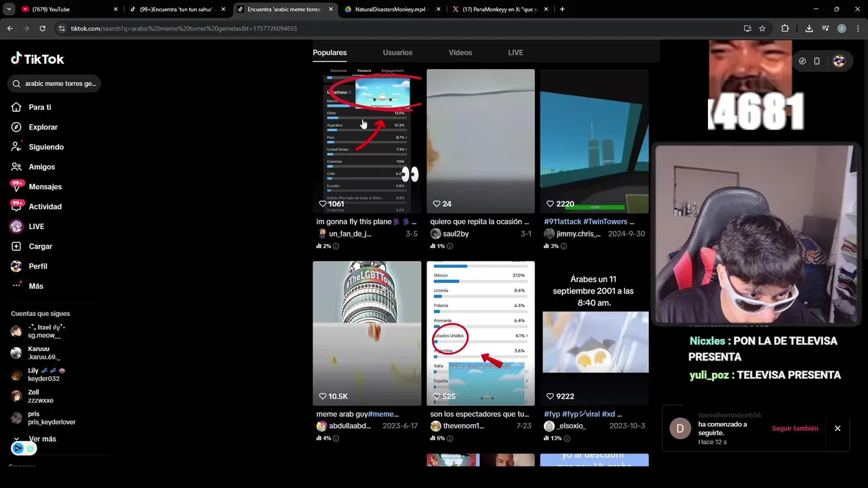The image size is (868, 488).
Task: Open the LIVE sidebar icon
Action: point(16,226)
